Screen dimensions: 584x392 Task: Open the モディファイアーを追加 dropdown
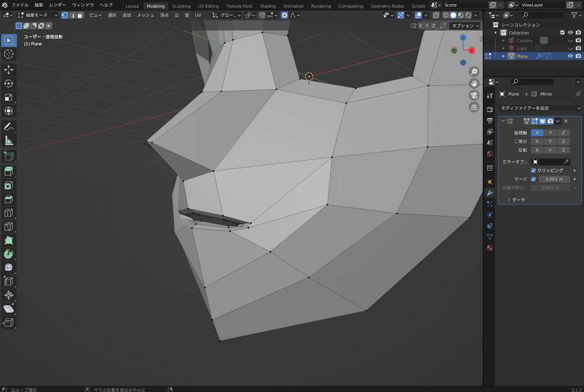[540, 108]
